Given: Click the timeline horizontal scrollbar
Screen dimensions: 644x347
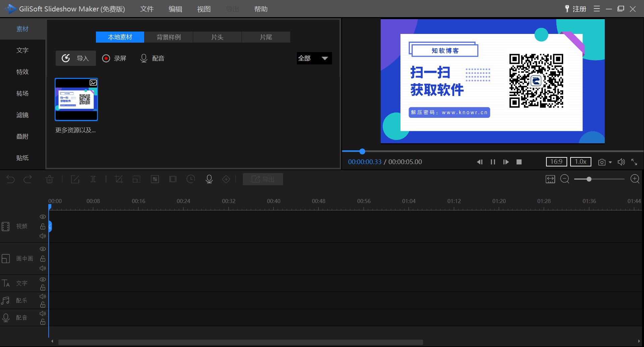Looking at the screenshot, I should [240, 342].
